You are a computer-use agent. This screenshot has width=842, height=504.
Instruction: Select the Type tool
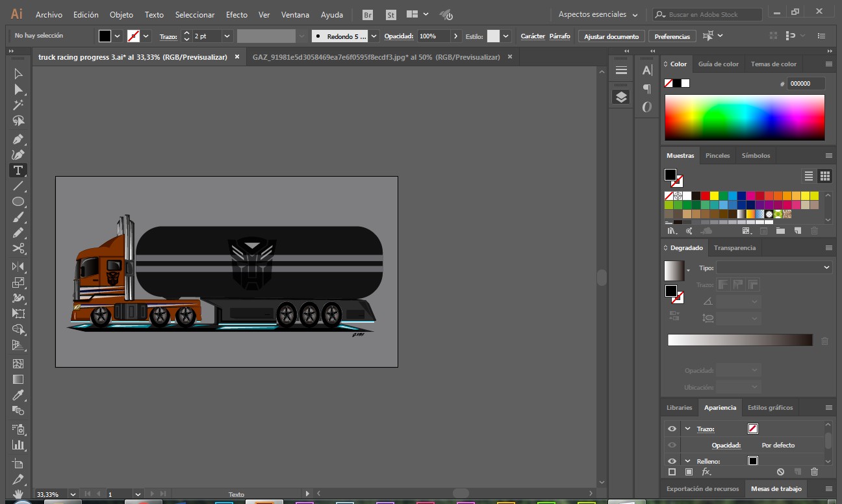[18, 170]
